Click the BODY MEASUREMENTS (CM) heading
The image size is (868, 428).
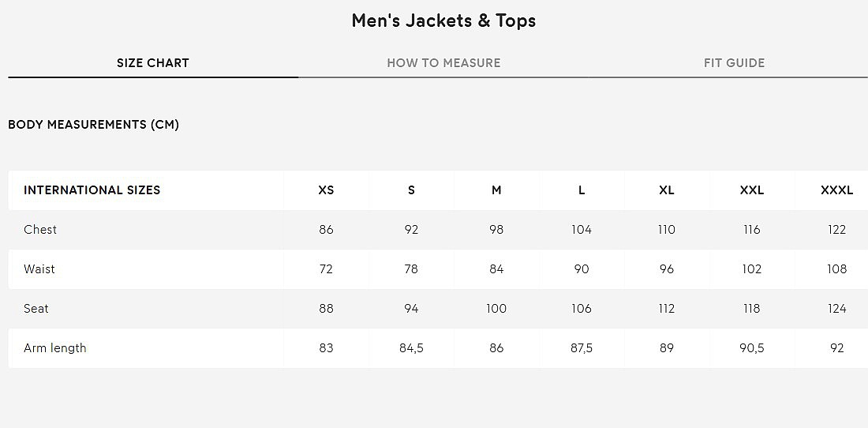pos(93,125)
